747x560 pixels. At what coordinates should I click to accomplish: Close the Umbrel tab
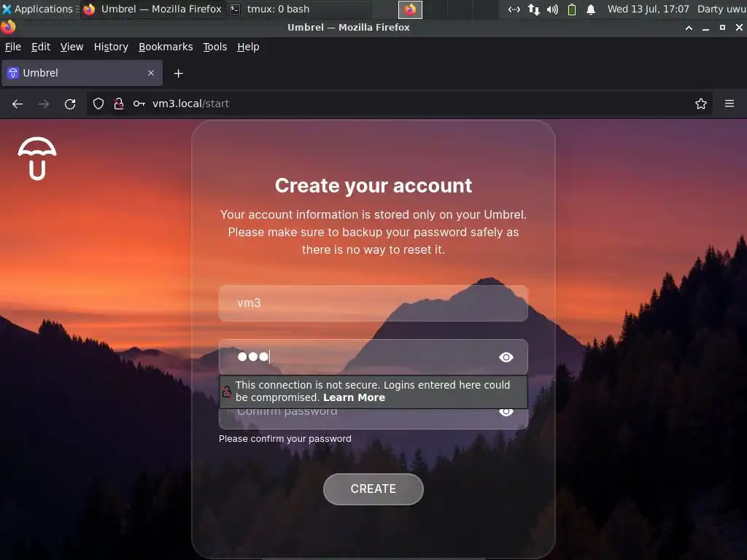151,73
